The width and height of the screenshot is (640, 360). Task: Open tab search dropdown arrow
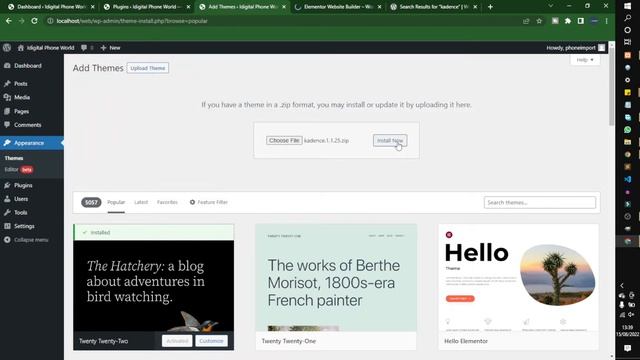point(551,6)
